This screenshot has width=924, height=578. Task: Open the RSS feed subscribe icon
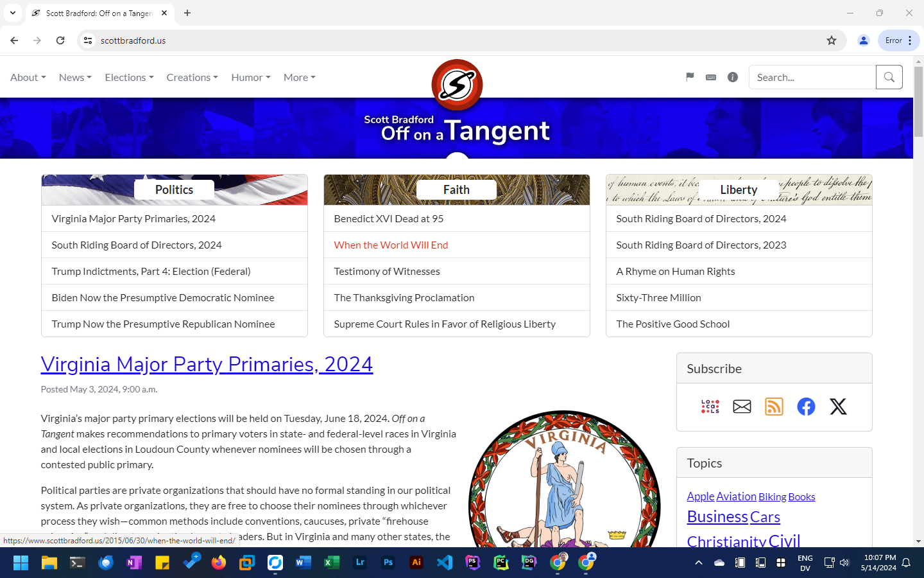(774, 407)
